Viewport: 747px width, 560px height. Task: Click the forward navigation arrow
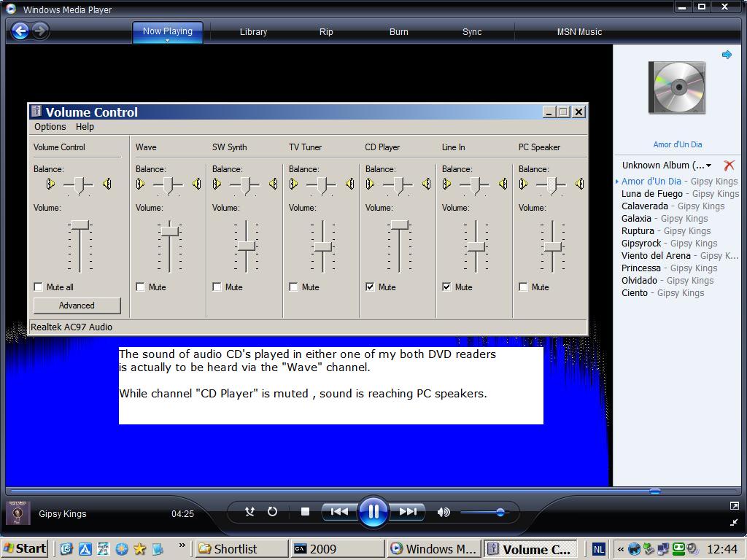pyautogui.click(x=41, y=31)
